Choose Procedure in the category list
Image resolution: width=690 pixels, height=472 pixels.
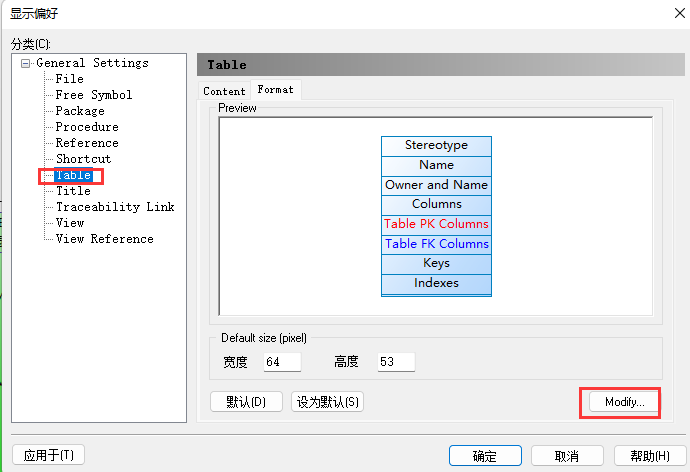[86, 127]
